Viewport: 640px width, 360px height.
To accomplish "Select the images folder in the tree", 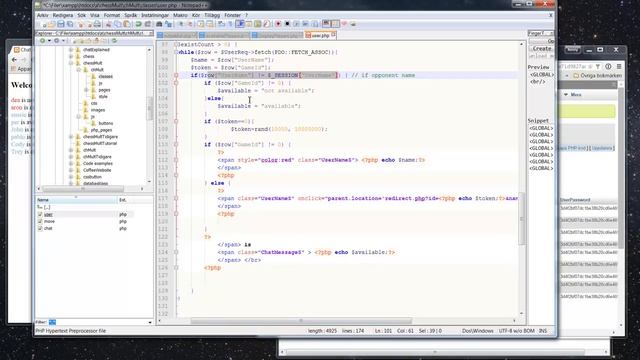I will coord(98,110).
